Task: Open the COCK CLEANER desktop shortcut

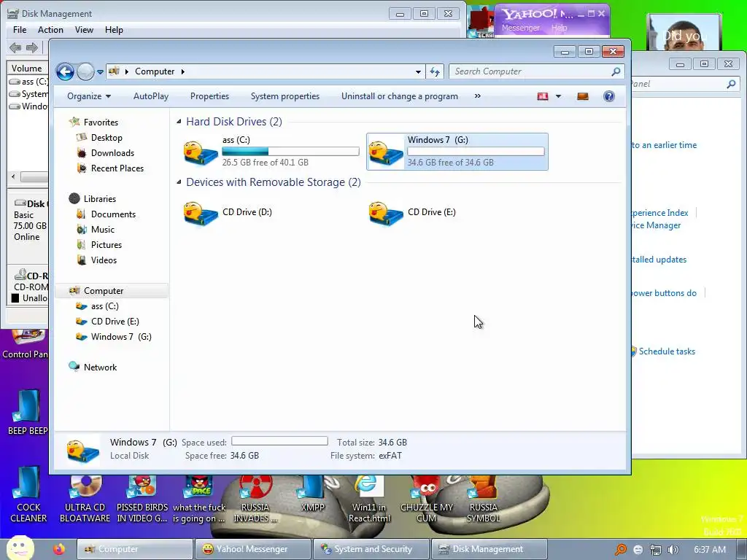Action: point(28,495)
